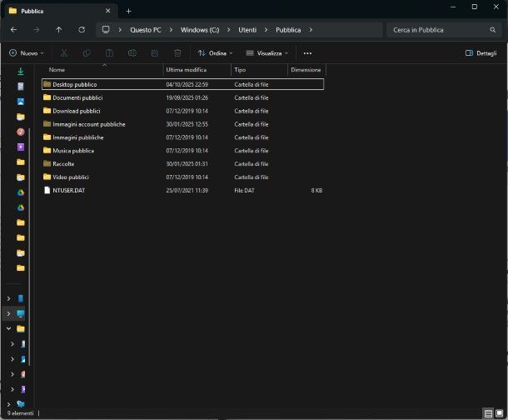Viewport: 508px width, 420px height.
Task: Navigate to Windows (C:) in the breadcrumb
Action: [x=199, y=29]
